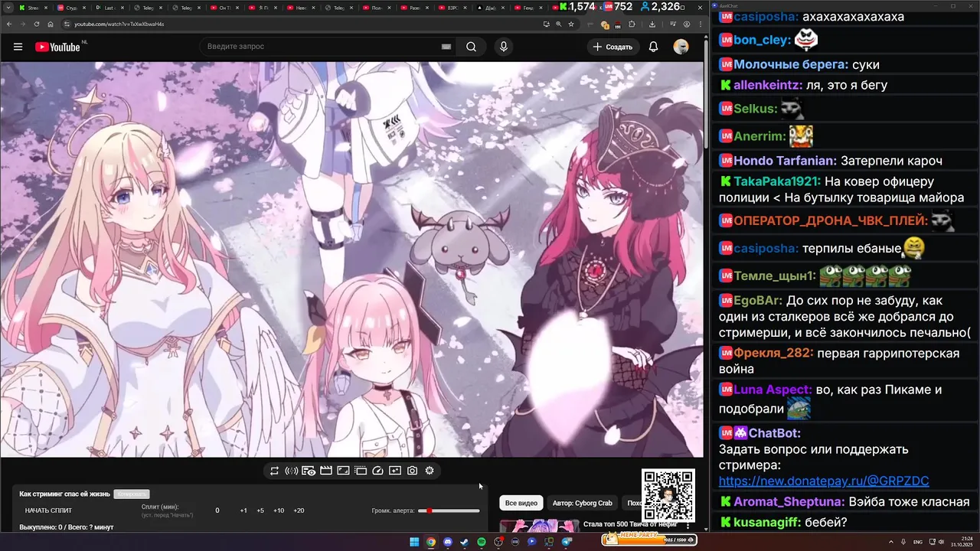The height and width of the screenshot is (551, 980).
Task: Adjust the Громк. алерта volume slider
Action: (x=449, y=510)
